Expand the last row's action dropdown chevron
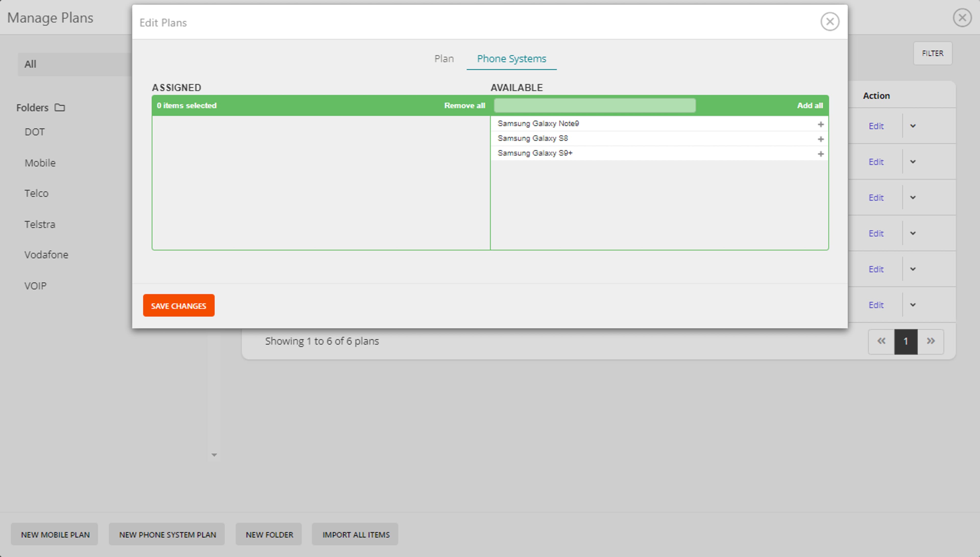980x557 pixels. point(913,305)
